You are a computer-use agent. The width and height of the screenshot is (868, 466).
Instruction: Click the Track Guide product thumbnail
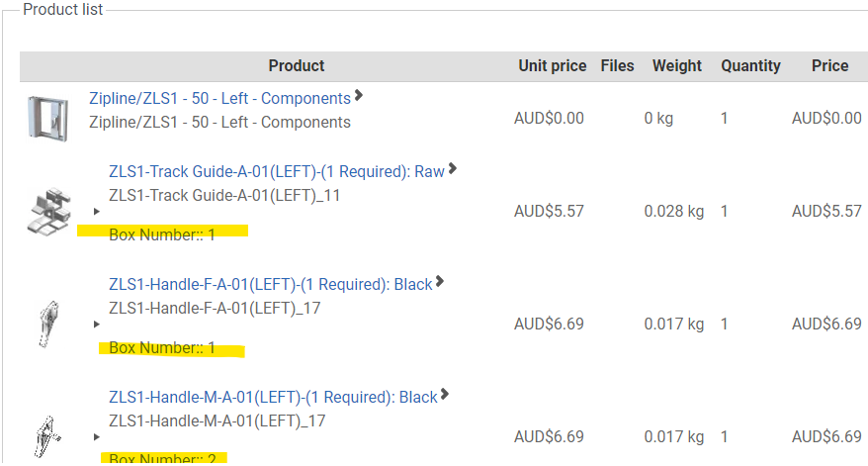(49, 211)
